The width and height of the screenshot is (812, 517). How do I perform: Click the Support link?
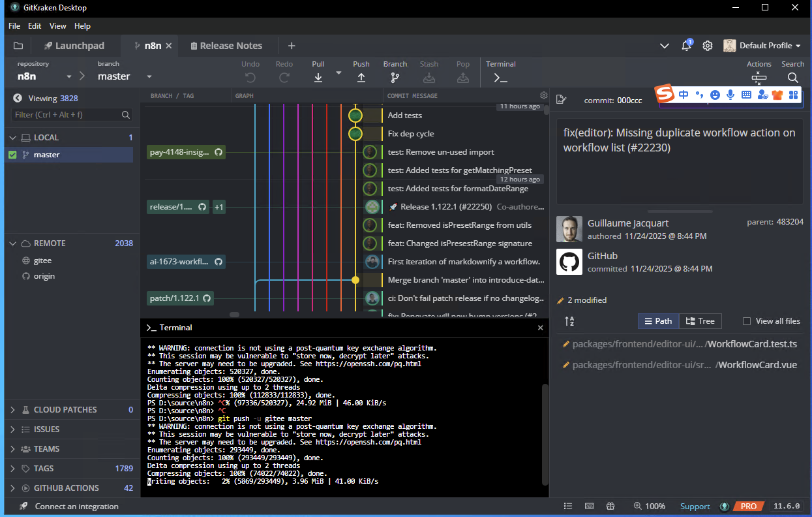(x=695, y=506)
